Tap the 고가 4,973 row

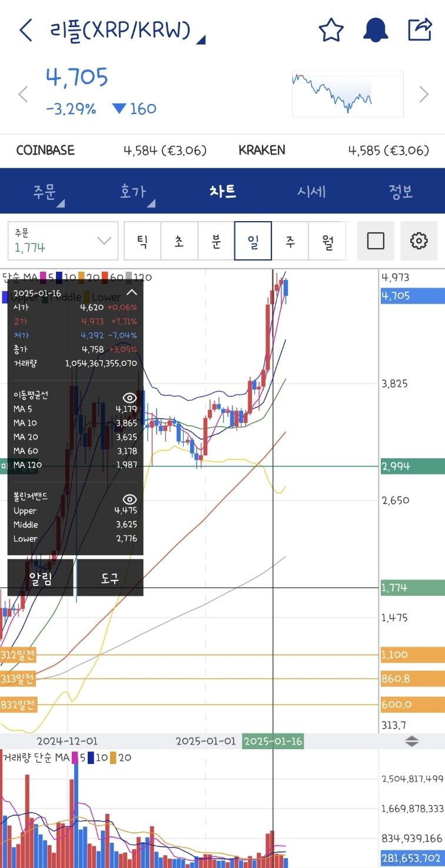75,322
